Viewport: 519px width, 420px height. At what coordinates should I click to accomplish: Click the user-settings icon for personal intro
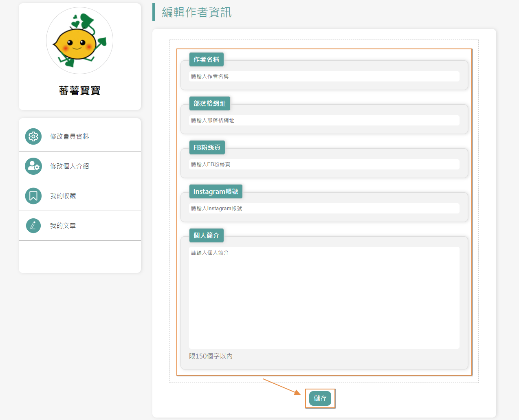pyautogui.click(x=33, y=166)
